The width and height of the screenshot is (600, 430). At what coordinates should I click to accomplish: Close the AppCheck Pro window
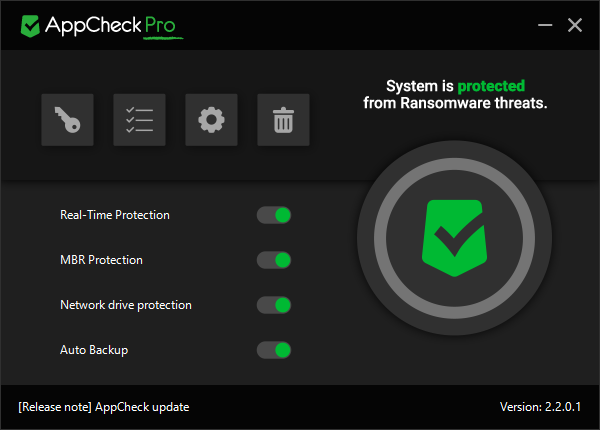(575, 25)
